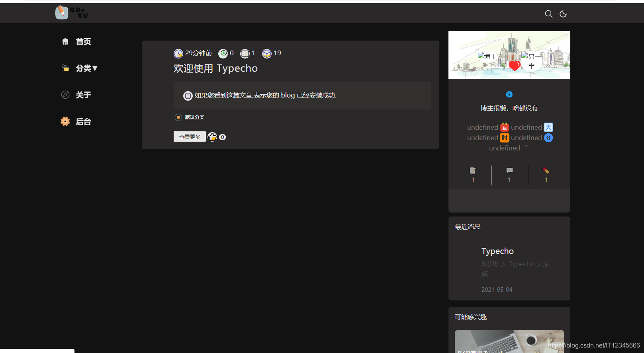Click the 查看更多 read more button
Viewport: 644px width, 353px height.
[190, 137]
